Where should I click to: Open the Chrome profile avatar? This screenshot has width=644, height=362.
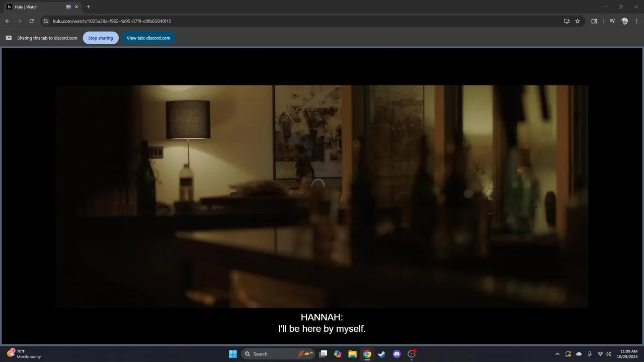(625, 21)
